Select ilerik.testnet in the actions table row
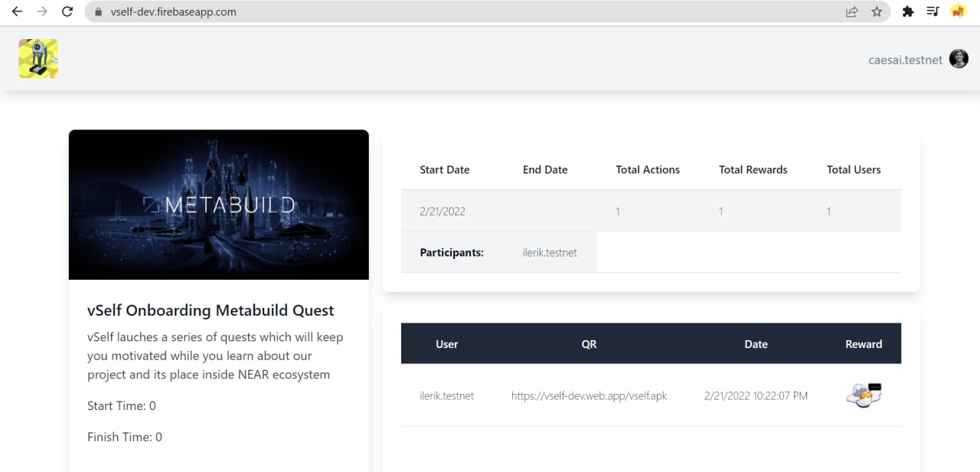The height and width of the screenshot is (472, 980). point(447,395)
